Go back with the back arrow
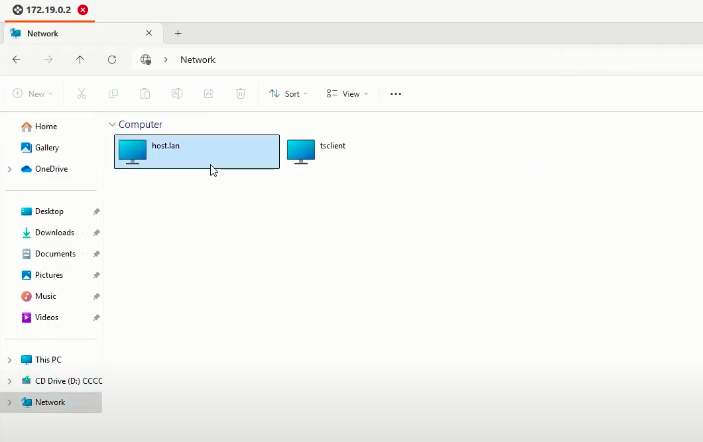This screenshot has width=703, height=442. tap(17, 60)
